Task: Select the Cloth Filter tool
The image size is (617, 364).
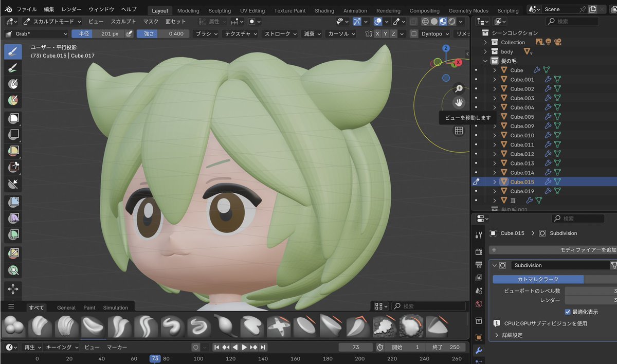Action: [x=13, y=219]
